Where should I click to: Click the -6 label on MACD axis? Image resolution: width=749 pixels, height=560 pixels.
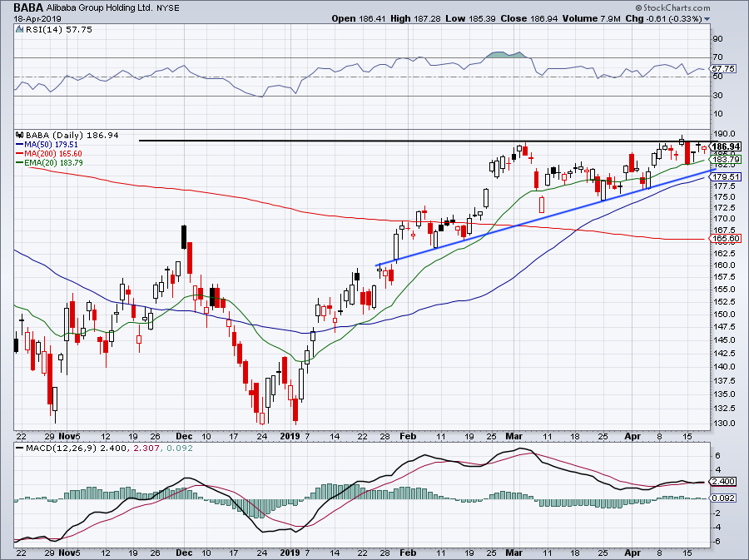[717, 542]
